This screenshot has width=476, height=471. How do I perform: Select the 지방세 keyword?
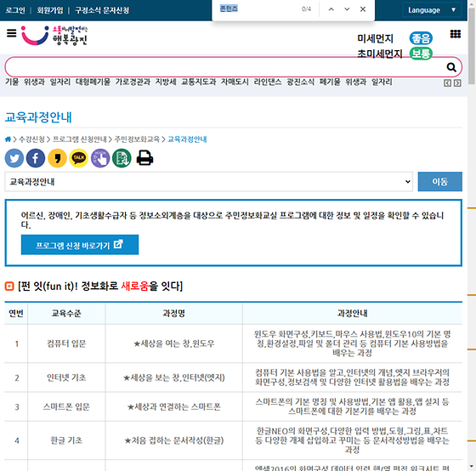tap(166, 82)
